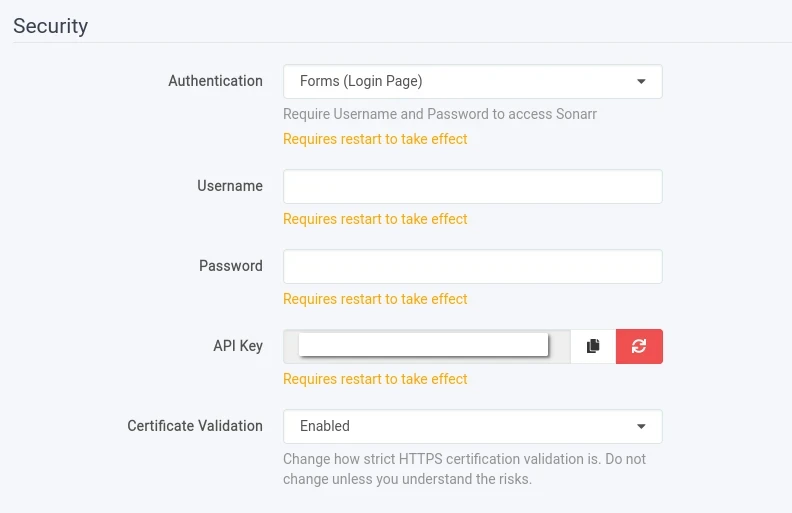Click the API Key field label
Image resolution: width=792 pixels, height=513 pixels.
238,346
